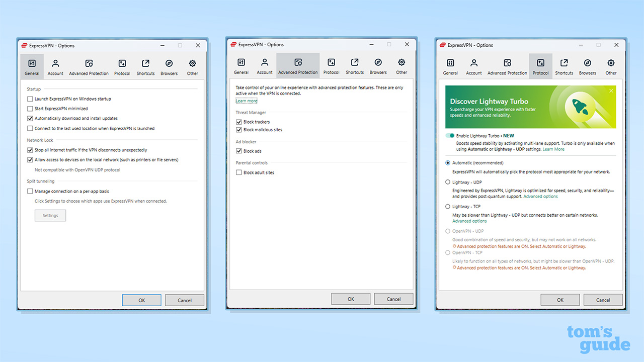Check Connect to the last used location
Screen dimensions: 644x362
point(30,129)
